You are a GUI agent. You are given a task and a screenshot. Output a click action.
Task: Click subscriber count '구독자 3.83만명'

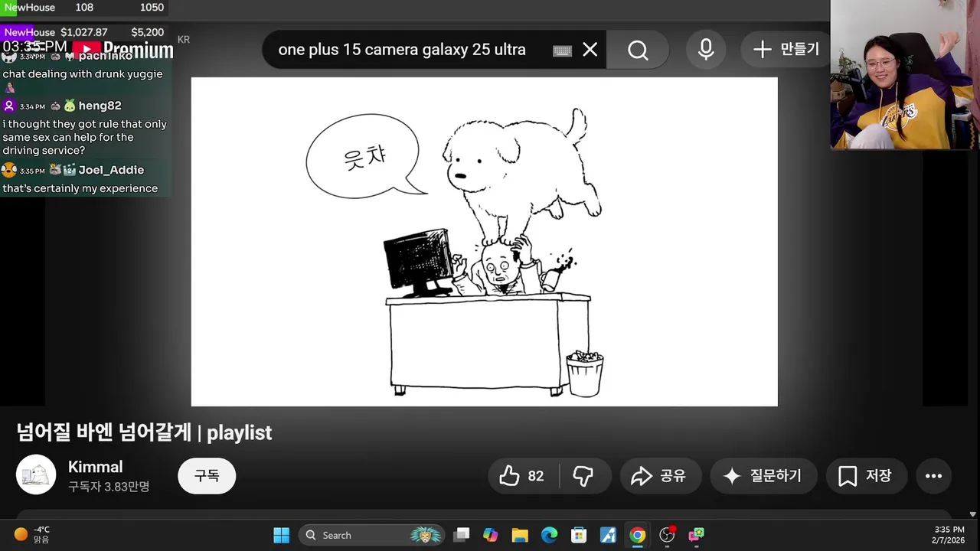(109, 487)
